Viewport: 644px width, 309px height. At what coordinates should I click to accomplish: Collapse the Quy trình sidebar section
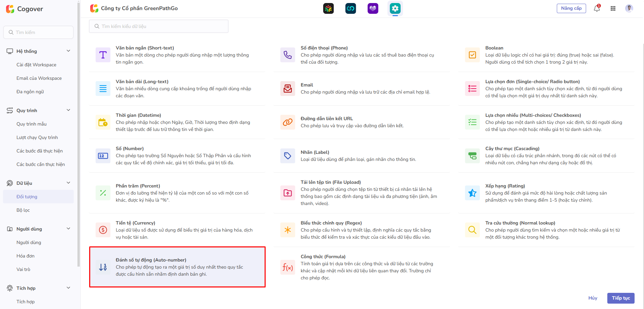(68, 110)
